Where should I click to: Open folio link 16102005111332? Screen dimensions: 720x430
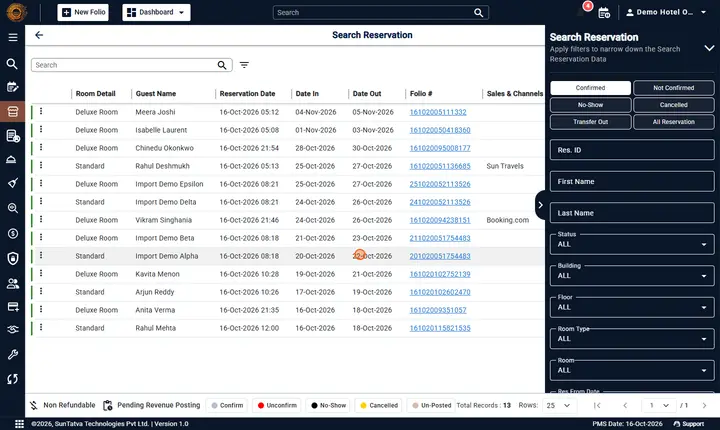pos(438,112)
